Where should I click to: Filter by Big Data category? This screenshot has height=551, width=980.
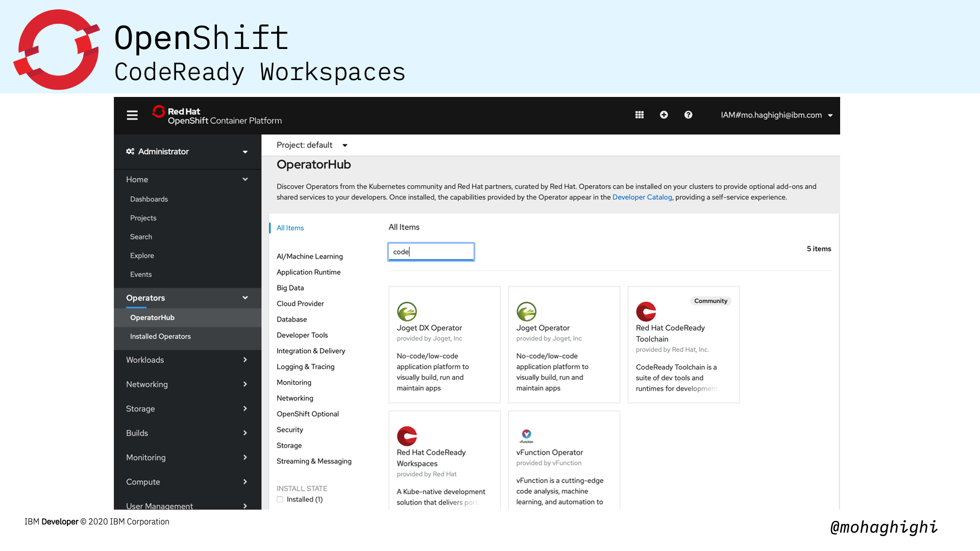290,288
